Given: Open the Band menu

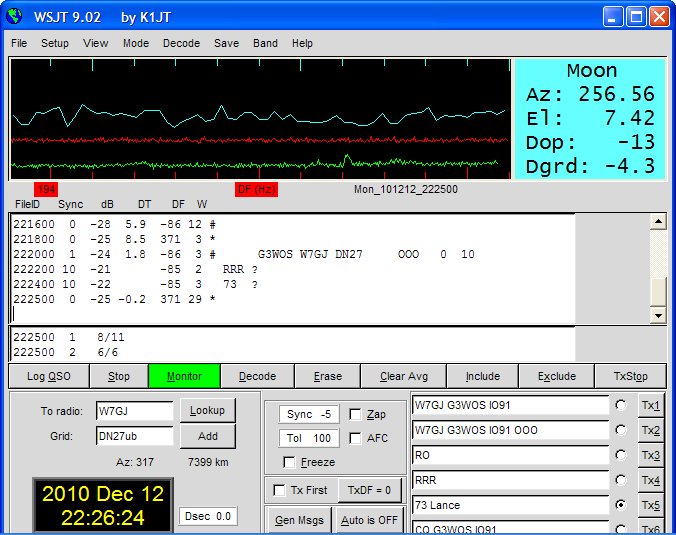Looking at the screenshot, I should [x=265, y=43].
